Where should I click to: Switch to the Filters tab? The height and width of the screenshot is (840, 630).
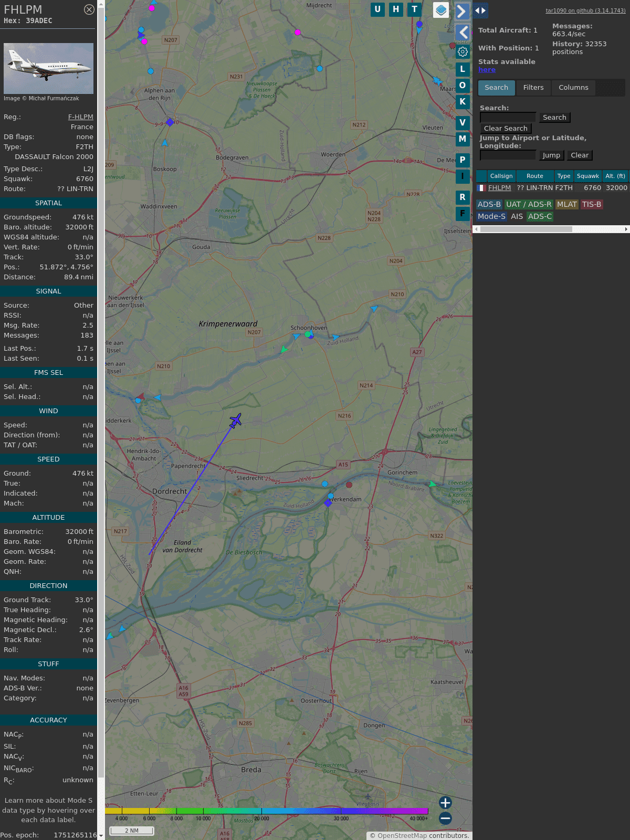click(533, 88)
